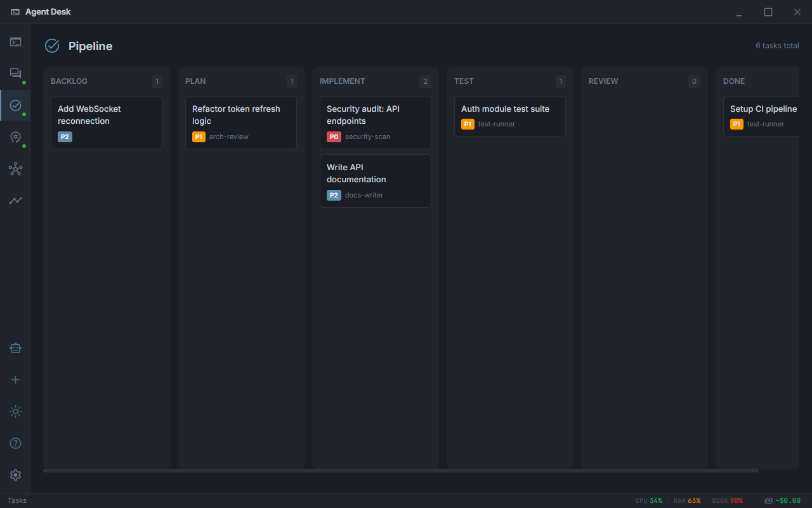Click the P1 badge on Refactor token card
Screen dimensions: 812x508
tap(199, 137)
